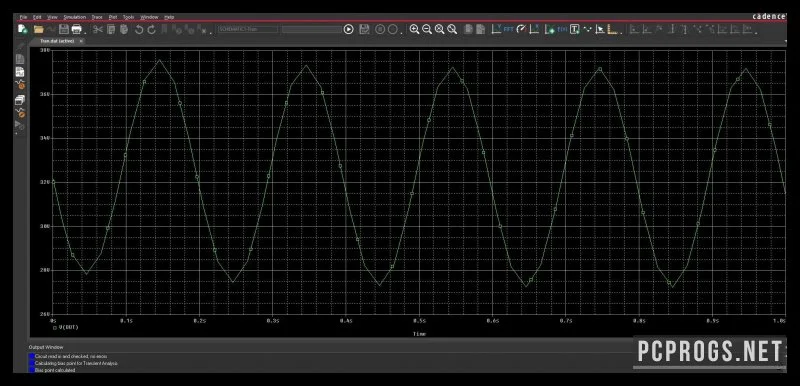800x386 pixels.
Task: Toggle the FFT Fourier transform icon
Action: coord(509,29)
